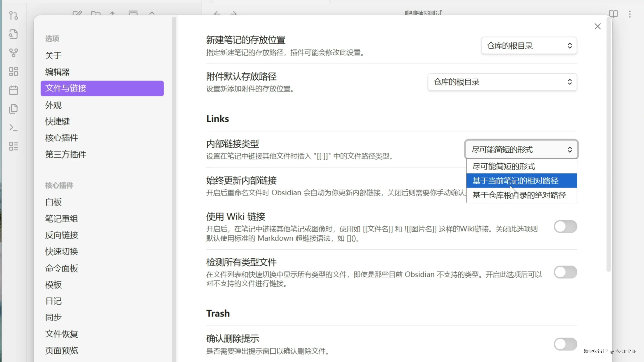This screenshot has height=362, width=644.
Task: Go to 快捷键 settings page
Action: [58, 121]
